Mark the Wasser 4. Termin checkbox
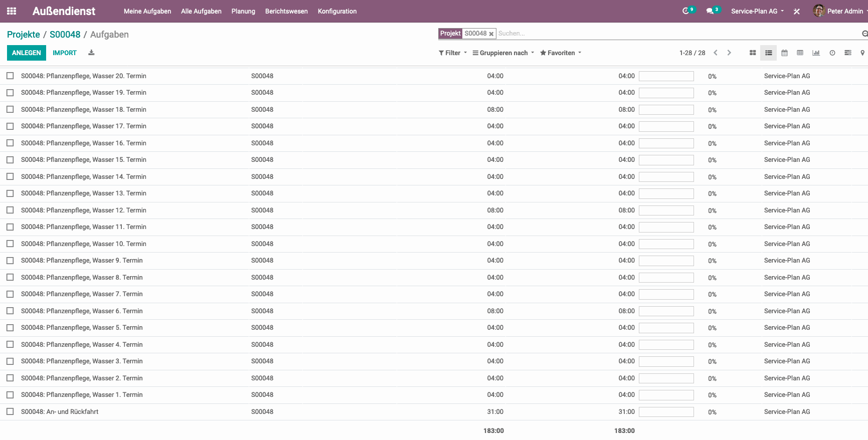The image size is (868, 440). click(x=10, y=344)
